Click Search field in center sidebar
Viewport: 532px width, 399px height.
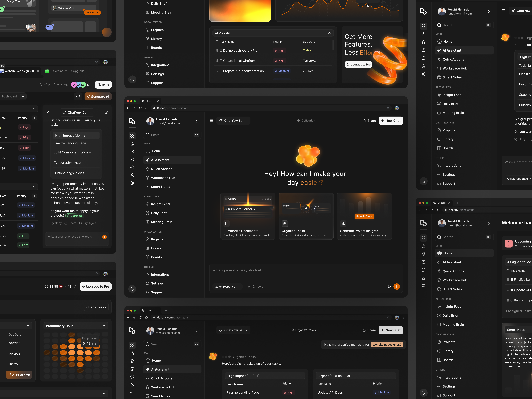[x=172, y=135]
